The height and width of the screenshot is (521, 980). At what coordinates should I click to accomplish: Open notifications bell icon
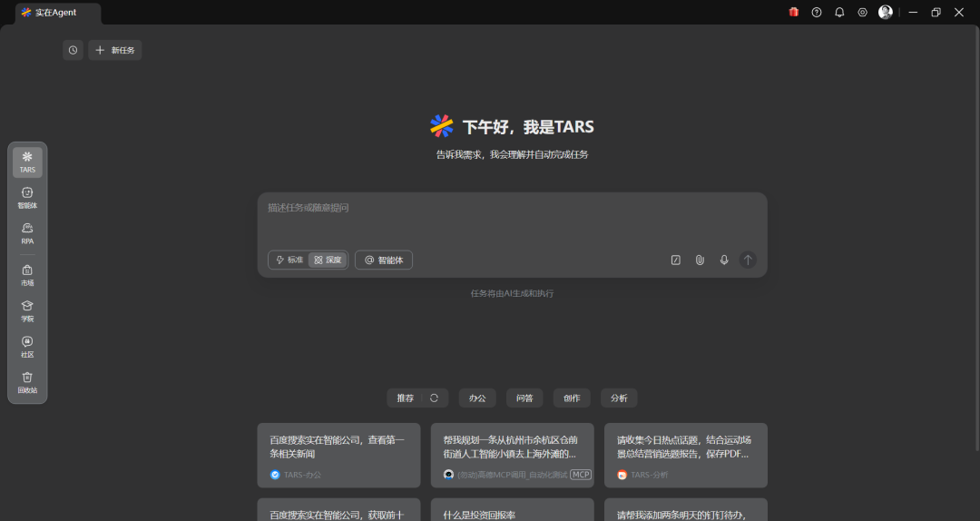pyautogui.click(x=839, y=12)
